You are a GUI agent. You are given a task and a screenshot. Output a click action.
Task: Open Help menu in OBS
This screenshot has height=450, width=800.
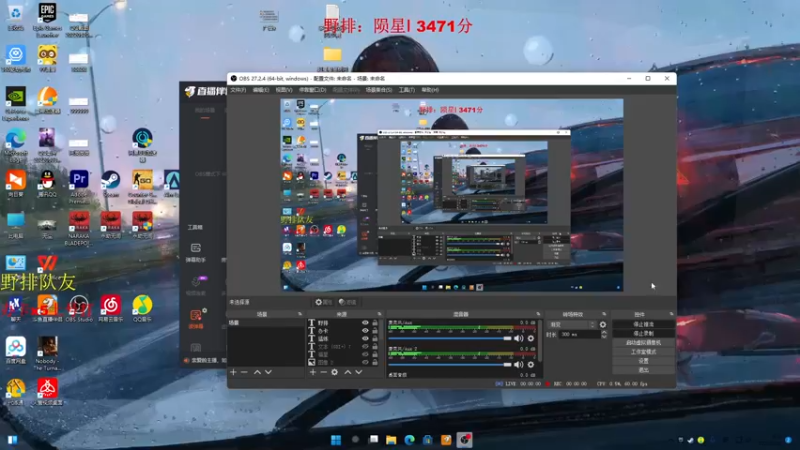tap(430, 90)
